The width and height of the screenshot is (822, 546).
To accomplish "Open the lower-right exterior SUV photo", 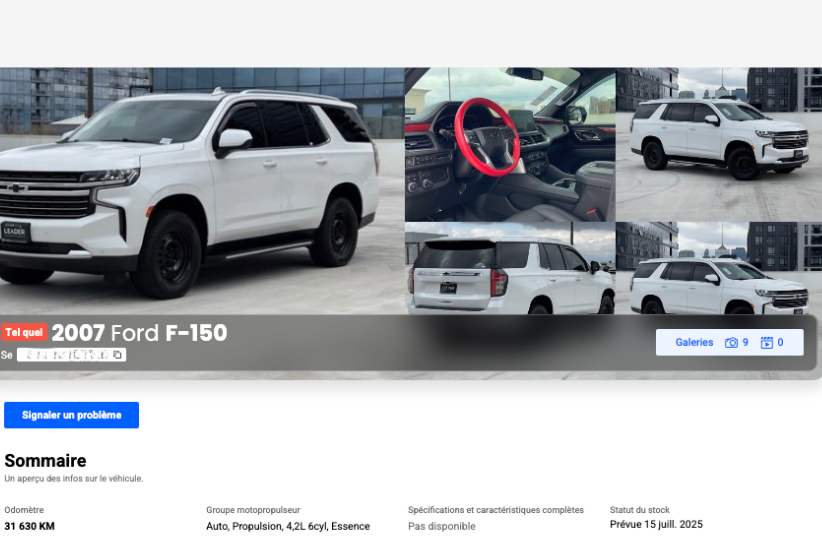I will tap(719, 268).
